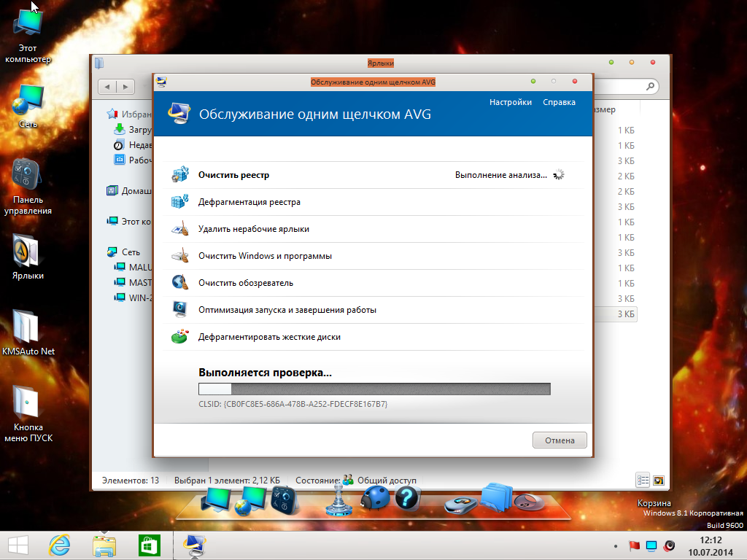Click the Forward arrow in the Ярлыки window

click(125, 87)
